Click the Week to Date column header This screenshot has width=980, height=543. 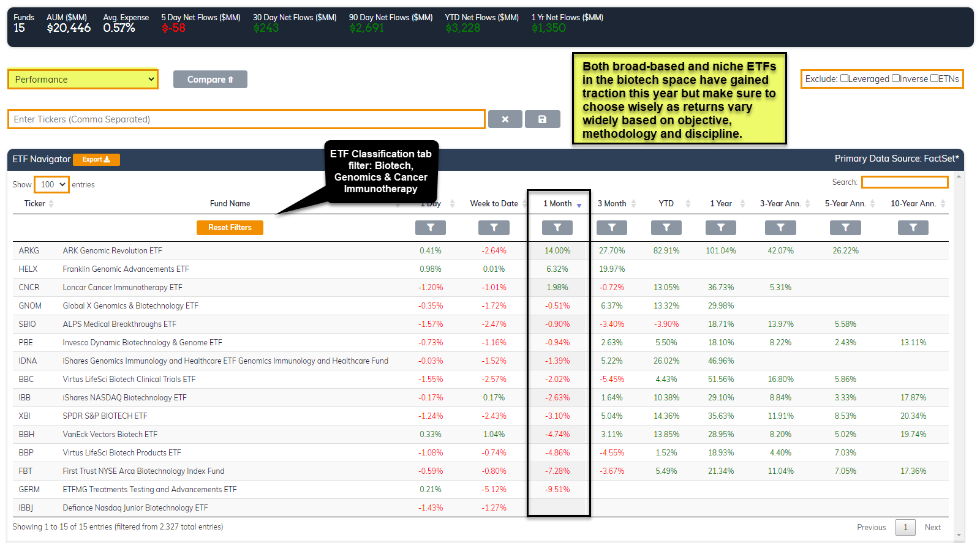coord(494,204)
